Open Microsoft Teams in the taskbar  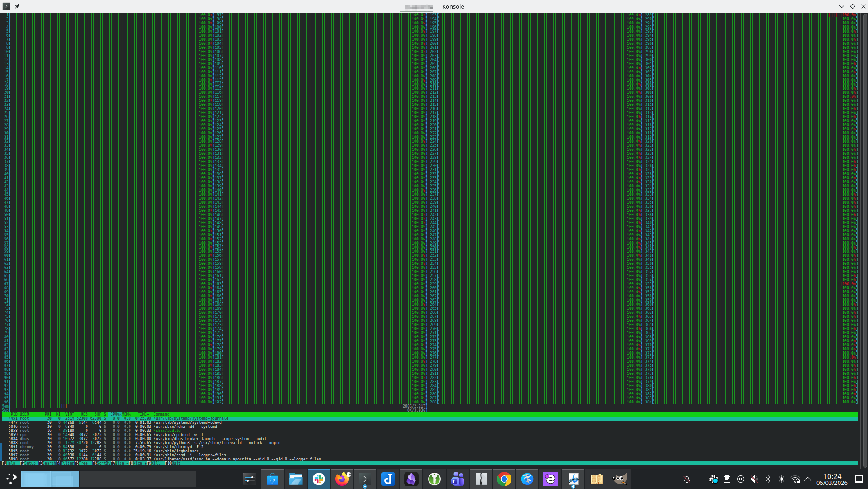[x=458, y=479]
